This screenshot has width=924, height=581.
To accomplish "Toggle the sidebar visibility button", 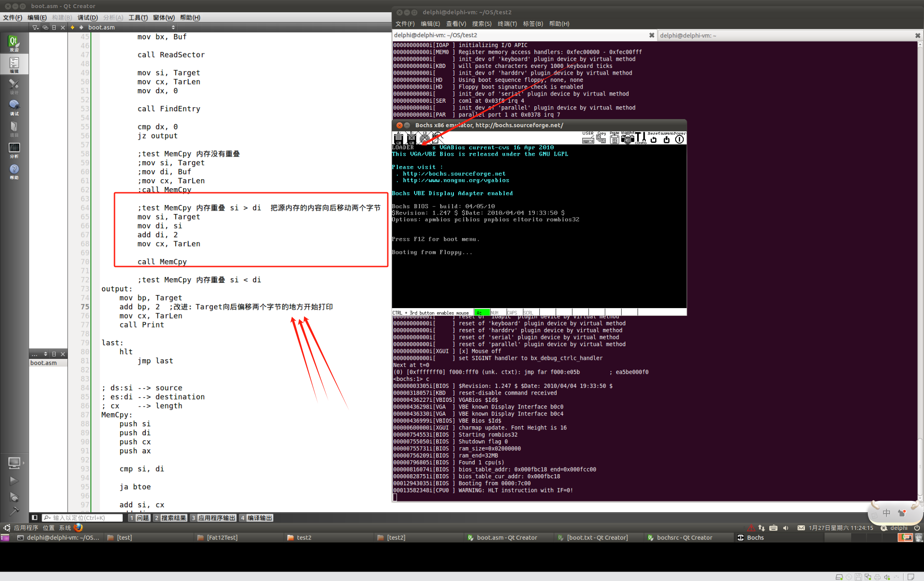I will tap(34, 518).
